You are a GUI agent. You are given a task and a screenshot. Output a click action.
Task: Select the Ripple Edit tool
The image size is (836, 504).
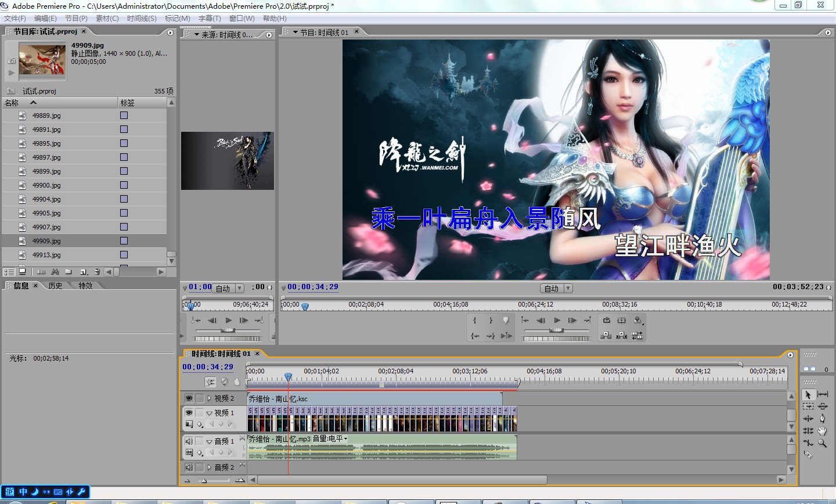(x=808, y=419)
